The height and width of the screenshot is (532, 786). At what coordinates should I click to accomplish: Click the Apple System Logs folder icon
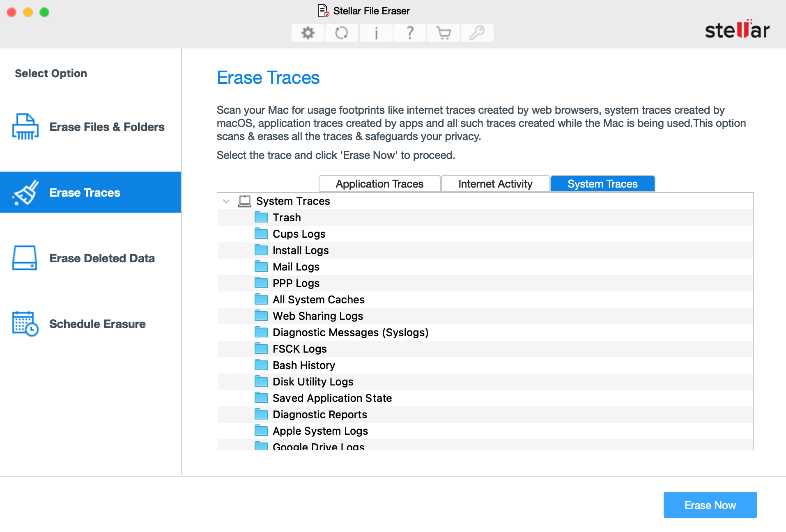coord(261,431)
